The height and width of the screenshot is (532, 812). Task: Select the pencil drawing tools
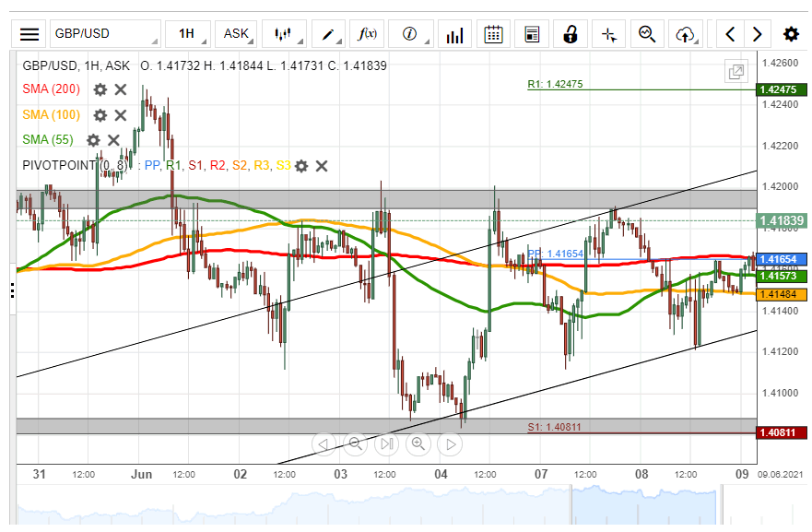click(328, 34)
